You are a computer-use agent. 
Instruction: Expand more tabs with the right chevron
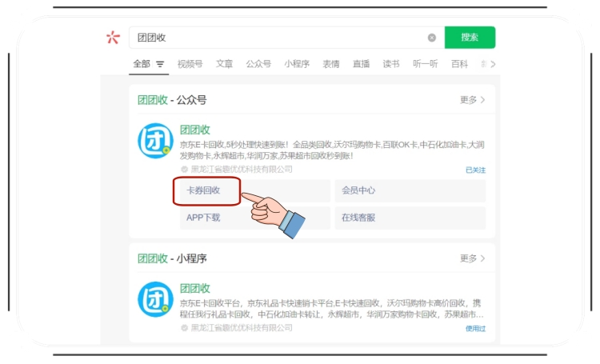click(493, 64)
